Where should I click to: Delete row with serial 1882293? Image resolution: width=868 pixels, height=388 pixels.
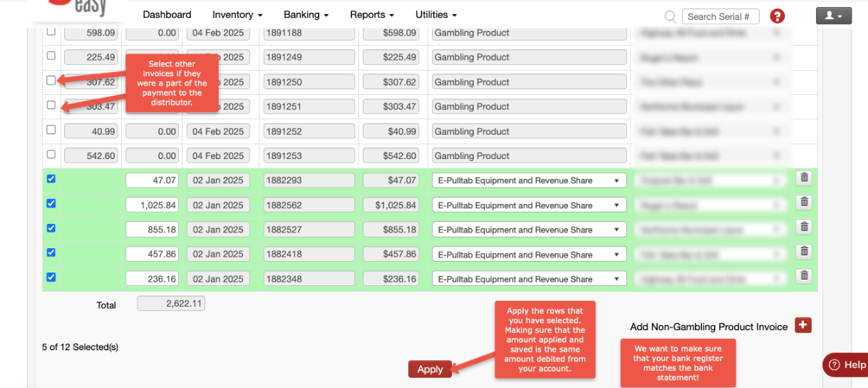click(x=804, y=178)
